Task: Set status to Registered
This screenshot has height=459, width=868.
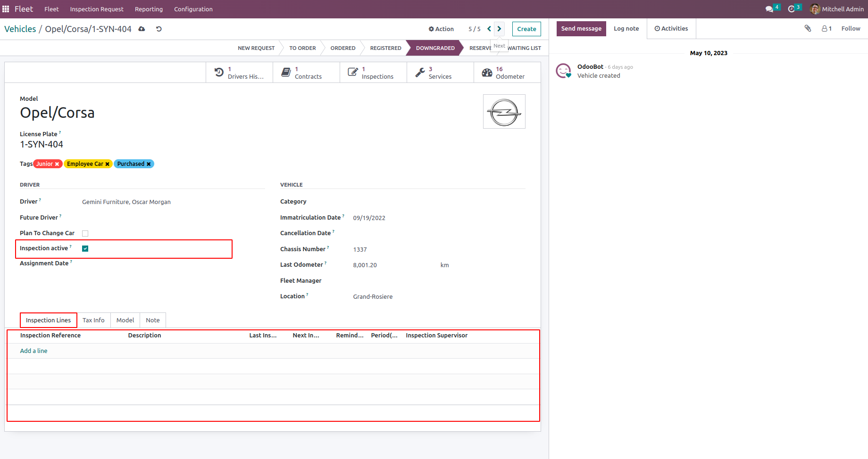Action: pos(385,48)
